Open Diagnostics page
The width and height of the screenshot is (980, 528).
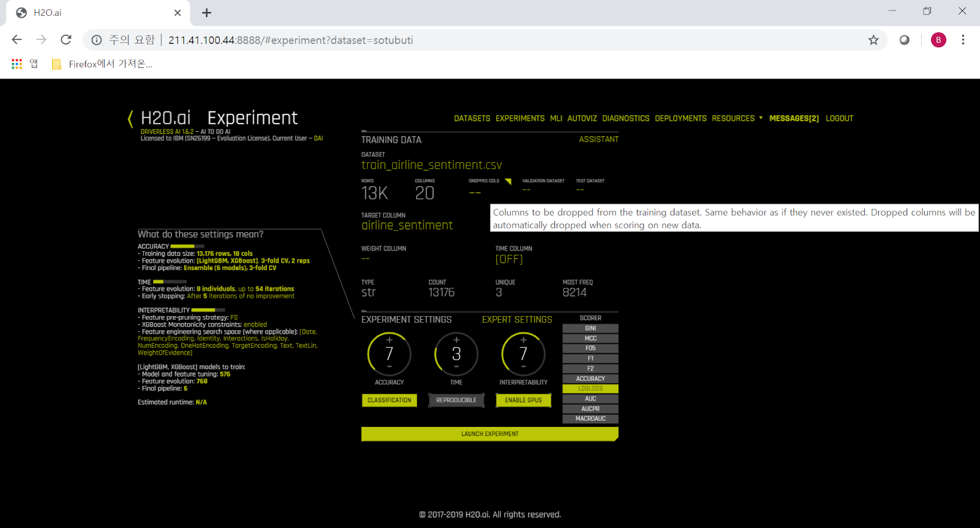click(625, 118)
